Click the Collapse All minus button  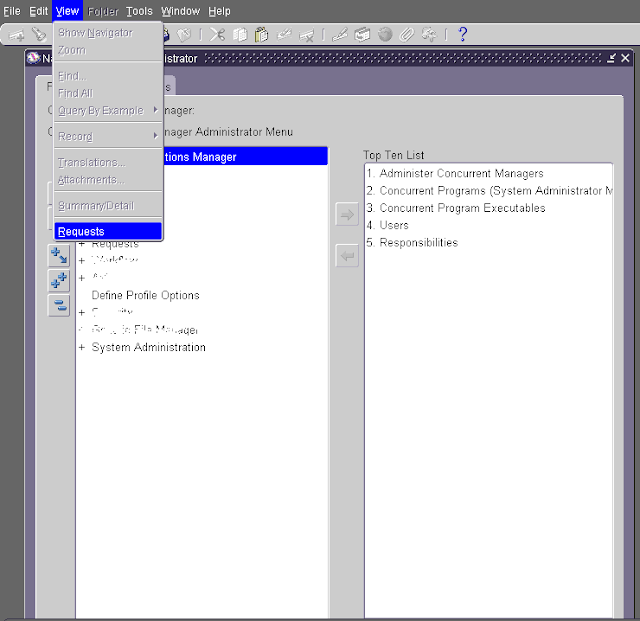point(59,305)
